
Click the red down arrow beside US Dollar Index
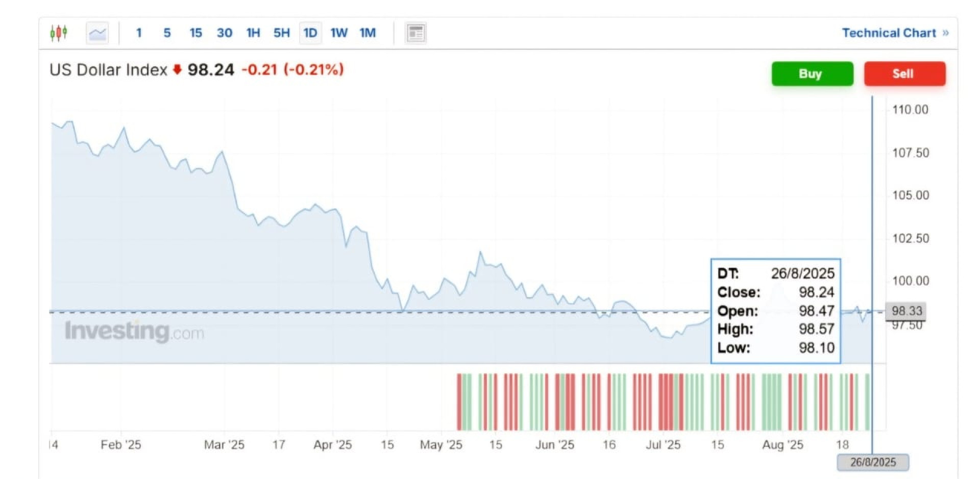point(177,69)
